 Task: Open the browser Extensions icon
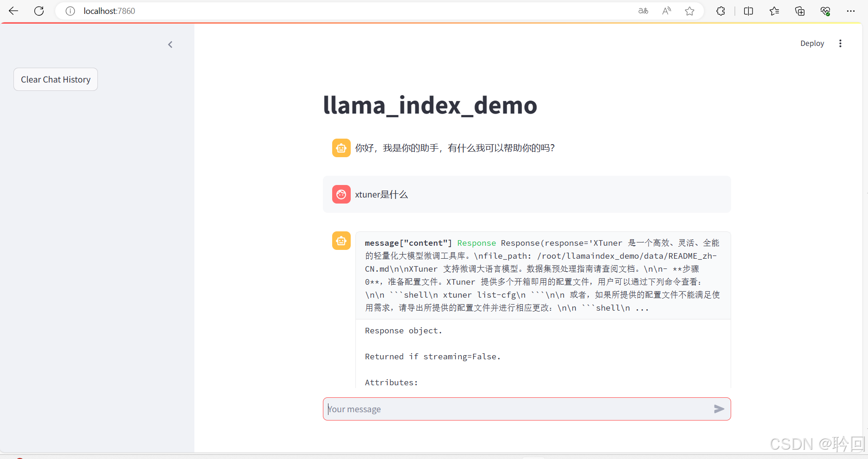(x=720, y=11)
